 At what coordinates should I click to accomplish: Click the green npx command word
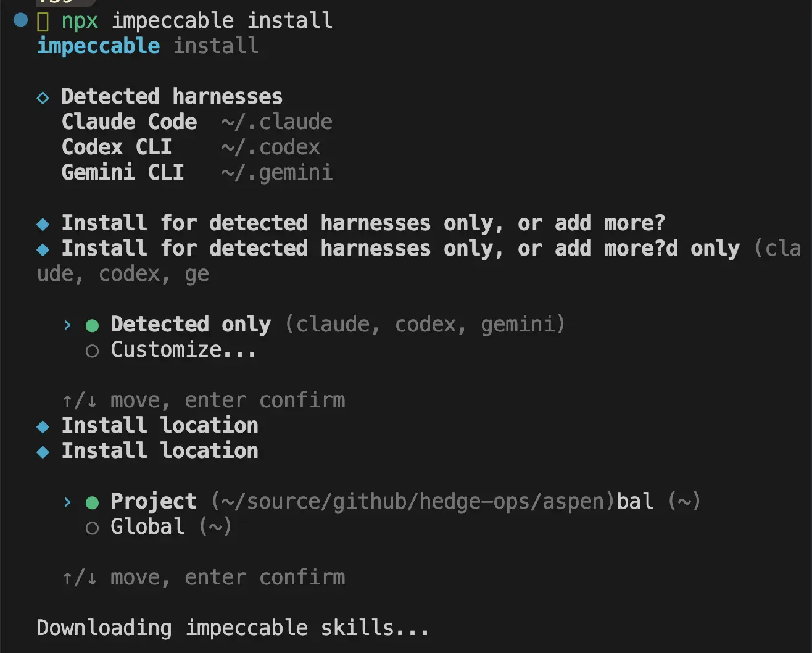(80, 21)
